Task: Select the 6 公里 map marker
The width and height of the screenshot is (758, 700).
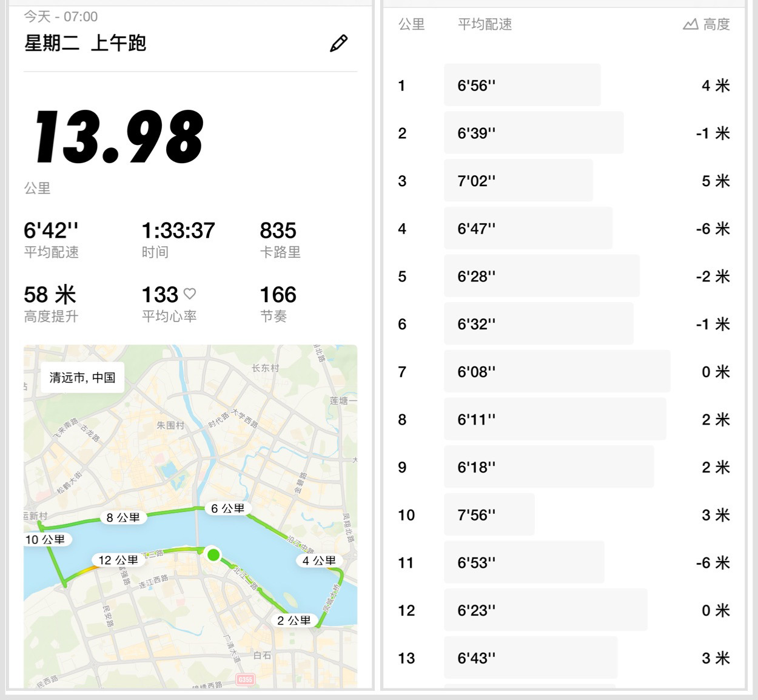Action: [x=227, y=508]
